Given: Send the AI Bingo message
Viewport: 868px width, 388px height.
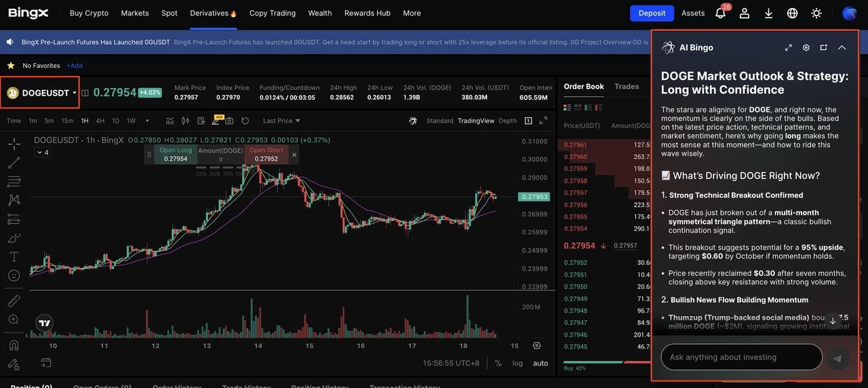Looking at the screenshot, I should 838,358.
